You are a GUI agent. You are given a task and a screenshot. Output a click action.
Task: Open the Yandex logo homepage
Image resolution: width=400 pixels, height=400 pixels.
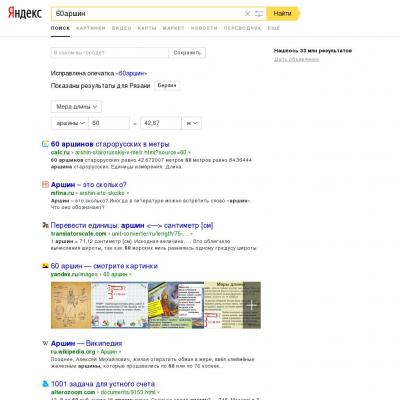(25, 13)
